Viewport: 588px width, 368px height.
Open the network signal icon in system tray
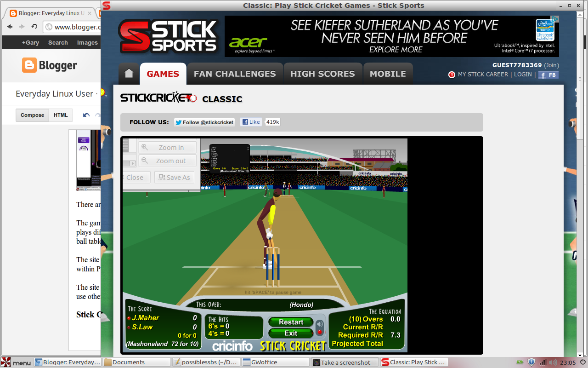[543, 362]
